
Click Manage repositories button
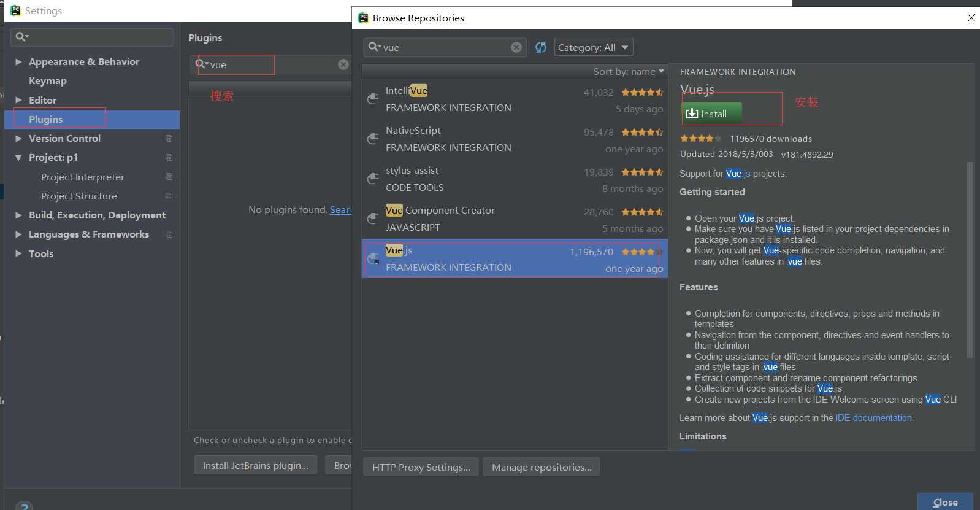click(542, 467)
